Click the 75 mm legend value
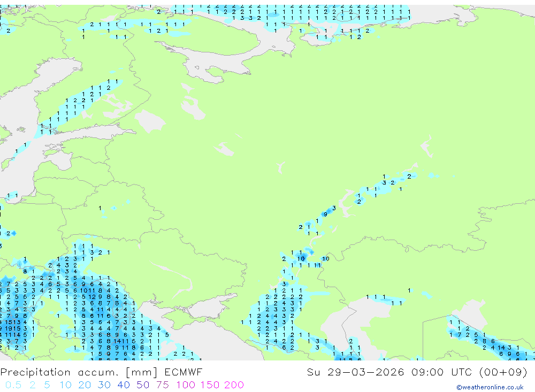This screenshot has width=535, height=392. [x=163, y=385]
